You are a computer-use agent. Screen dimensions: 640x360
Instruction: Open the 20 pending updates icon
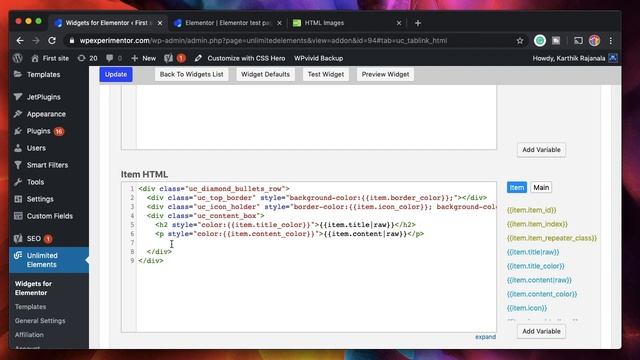click(x=87, y=58)
